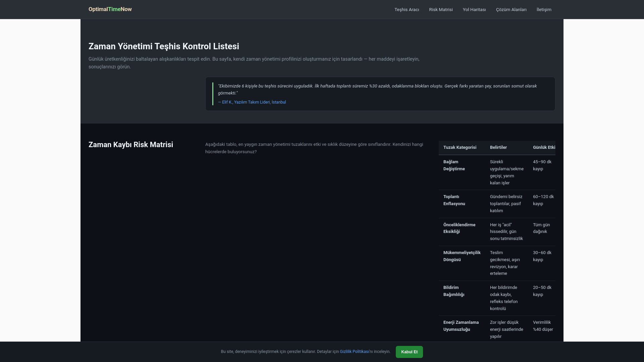Click the Önceliklendirme Eksikliği row
644x362 pixels.
[497, 232]
